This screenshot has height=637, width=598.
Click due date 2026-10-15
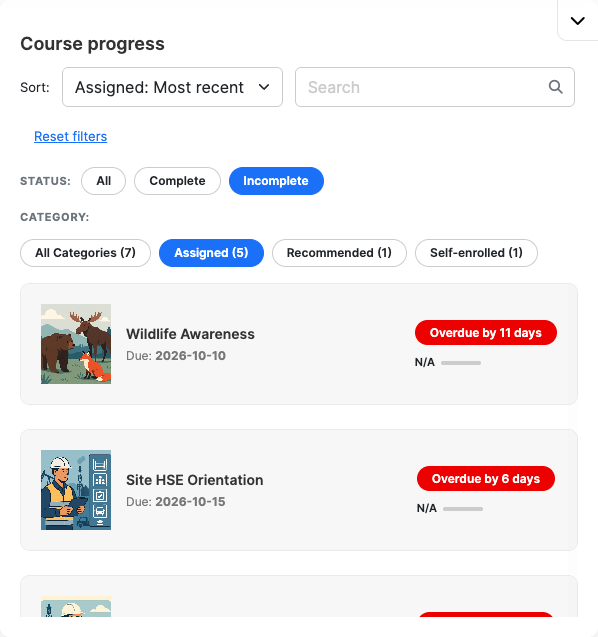coord(190,502)
